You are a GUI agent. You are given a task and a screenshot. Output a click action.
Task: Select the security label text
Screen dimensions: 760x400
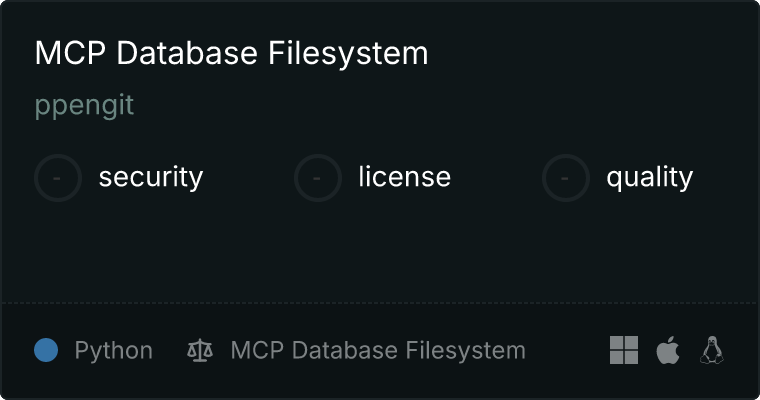151,178
